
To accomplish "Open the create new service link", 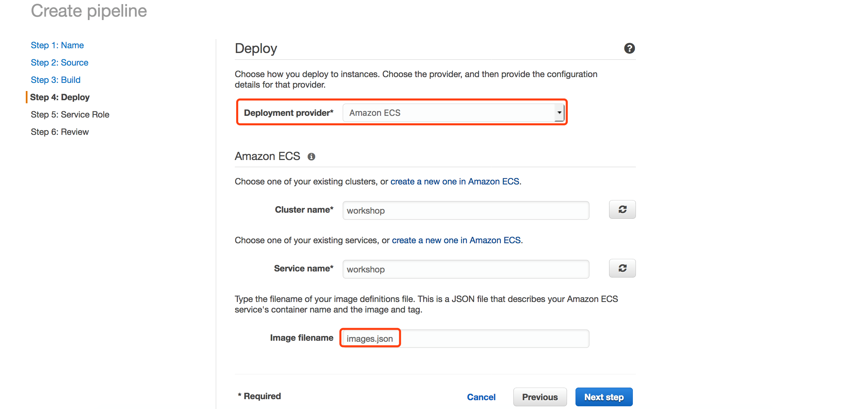I will coord(456,240).
